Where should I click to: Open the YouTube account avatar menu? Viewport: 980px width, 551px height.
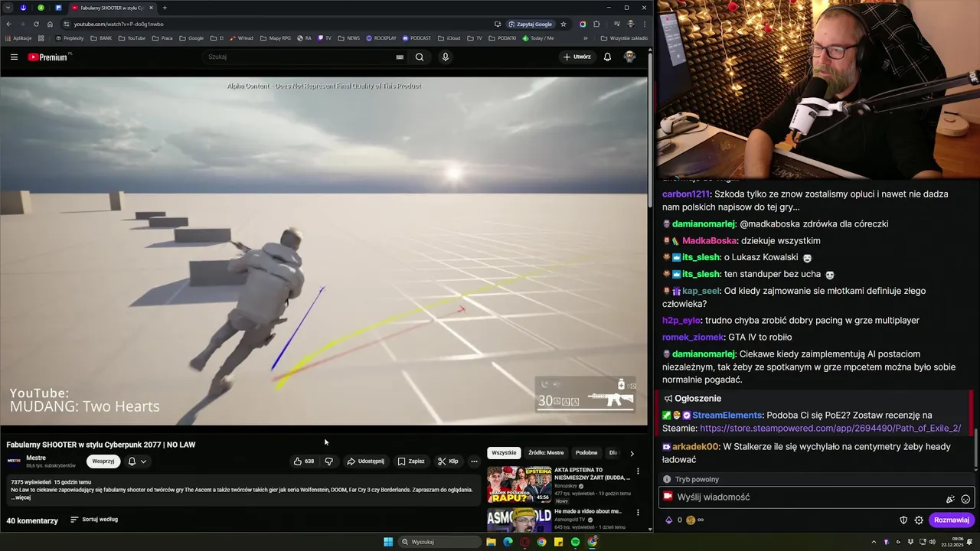[629, 57]
